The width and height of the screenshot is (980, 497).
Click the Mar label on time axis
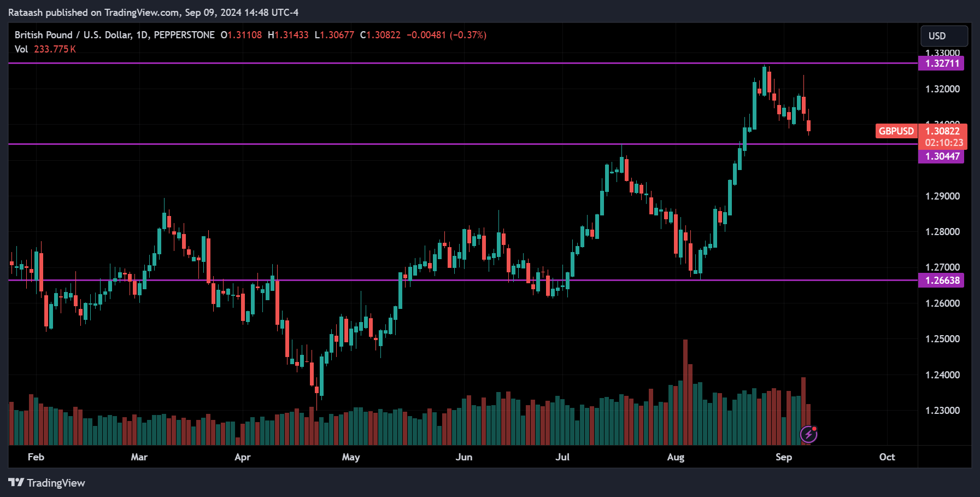(139, 457)
